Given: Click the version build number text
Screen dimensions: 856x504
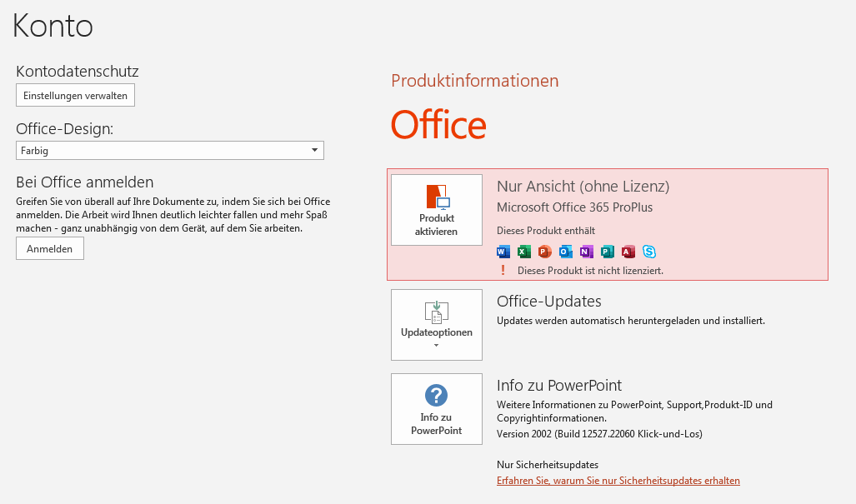Looking at the screenshot, I should 599,434.
